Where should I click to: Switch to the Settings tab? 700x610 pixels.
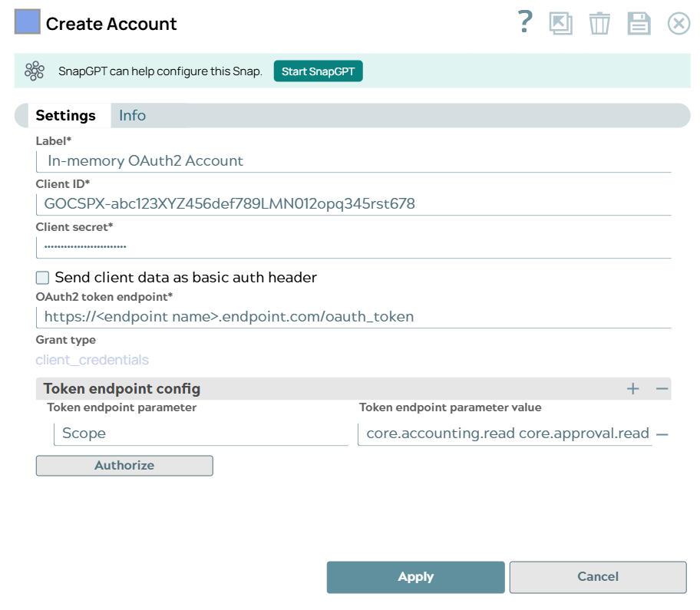pos(66,116)
